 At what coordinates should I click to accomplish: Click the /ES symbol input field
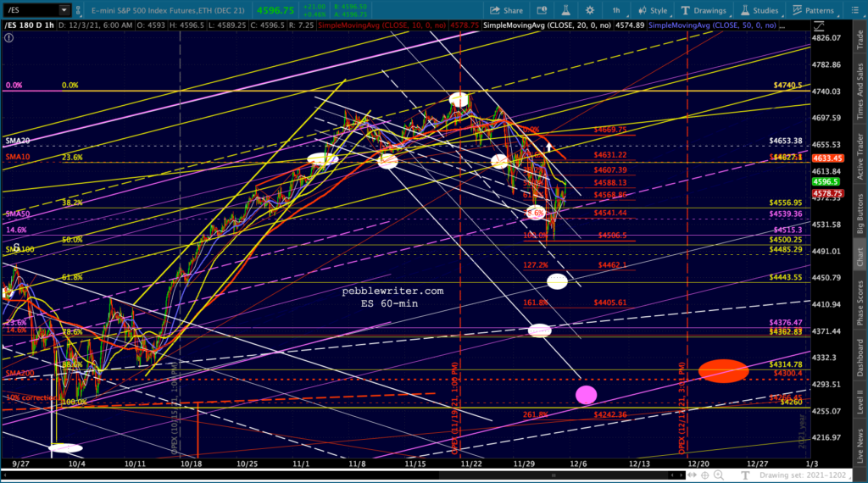tap(30, 10)
